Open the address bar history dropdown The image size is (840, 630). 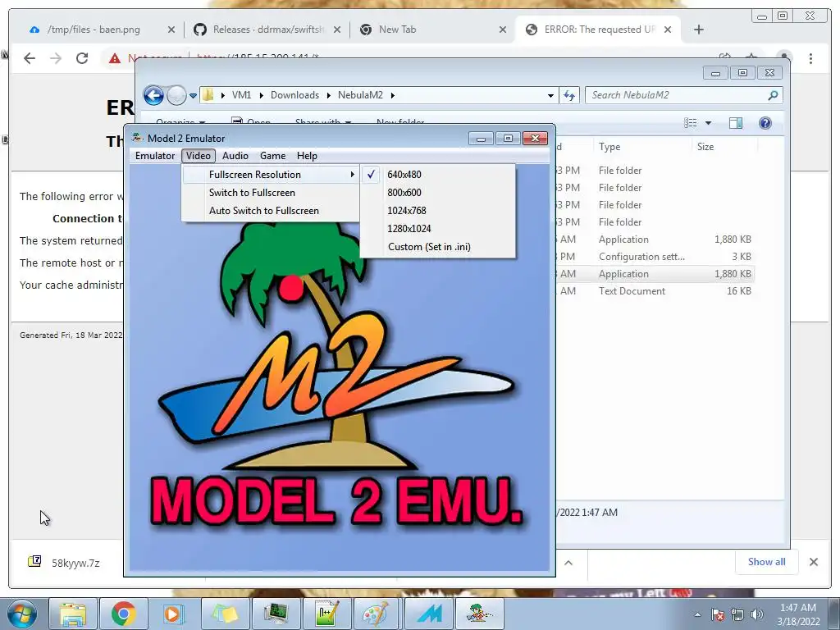point(550,95)
